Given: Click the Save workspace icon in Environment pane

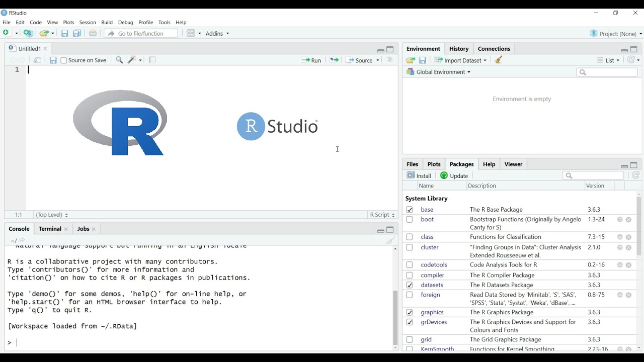Looking at the screenshot, I should coord(423,60).
